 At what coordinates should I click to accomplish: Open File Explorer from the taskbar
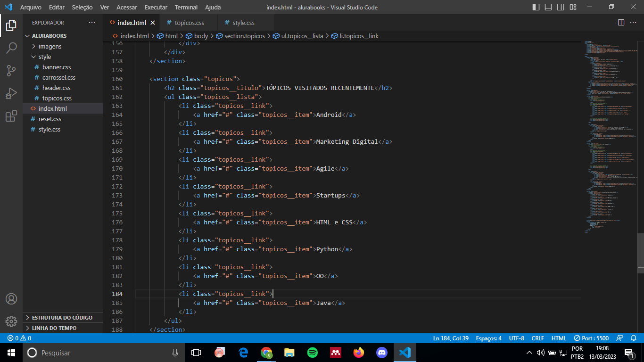pyautogui.click(x=289, y=353)
